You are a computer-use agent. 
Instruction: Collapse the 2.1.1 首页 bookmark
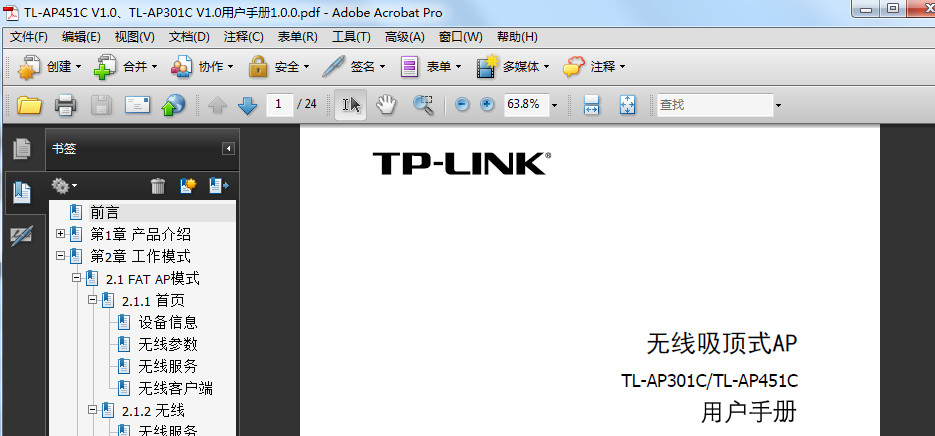[x=92, y=299]
